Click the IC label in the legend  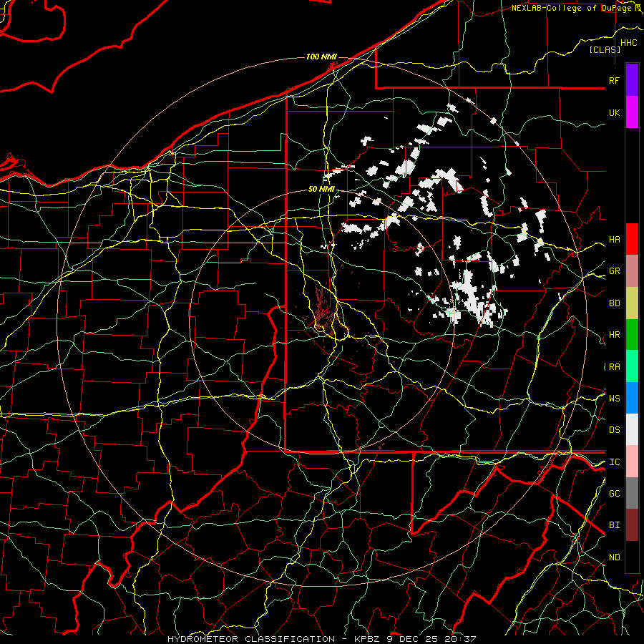[x=614, y=462]
